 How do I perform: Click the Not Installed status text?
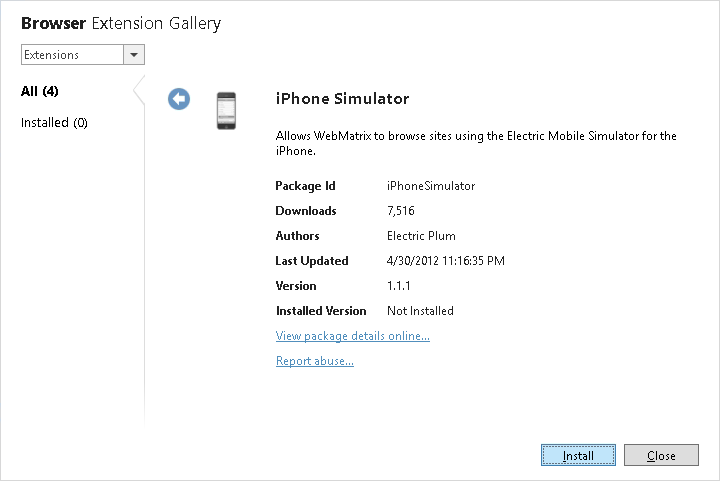point(420,311)
